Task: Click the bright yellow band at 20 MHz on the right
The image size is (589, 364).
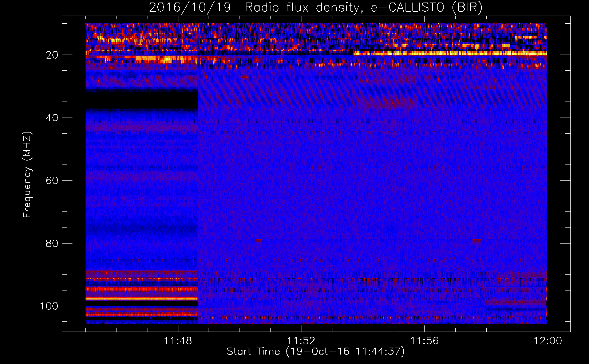Action: click(x=450, y=53)
